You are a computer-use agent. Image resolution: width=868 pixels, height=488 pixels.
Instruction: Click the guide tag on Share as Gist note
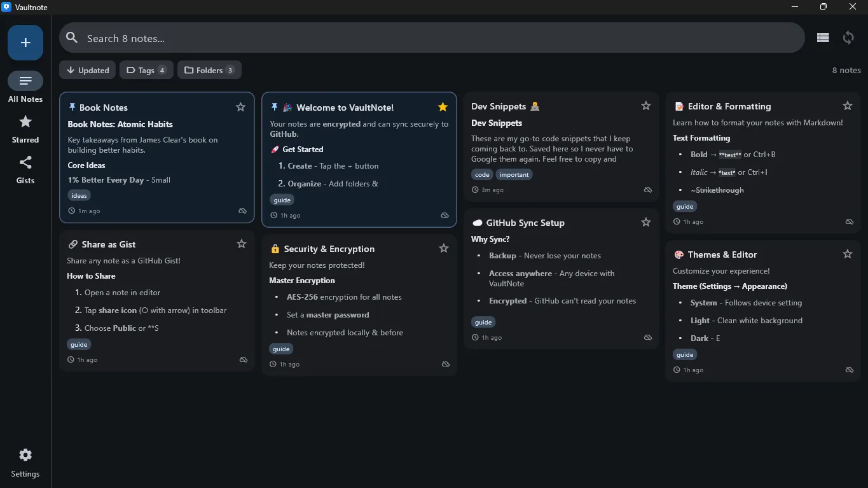click(x=79, y=344)
